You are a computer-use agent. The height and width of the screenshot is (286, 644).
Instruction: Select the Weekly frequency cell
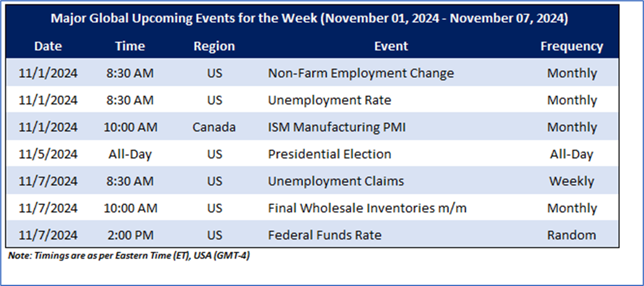(572, 181)
